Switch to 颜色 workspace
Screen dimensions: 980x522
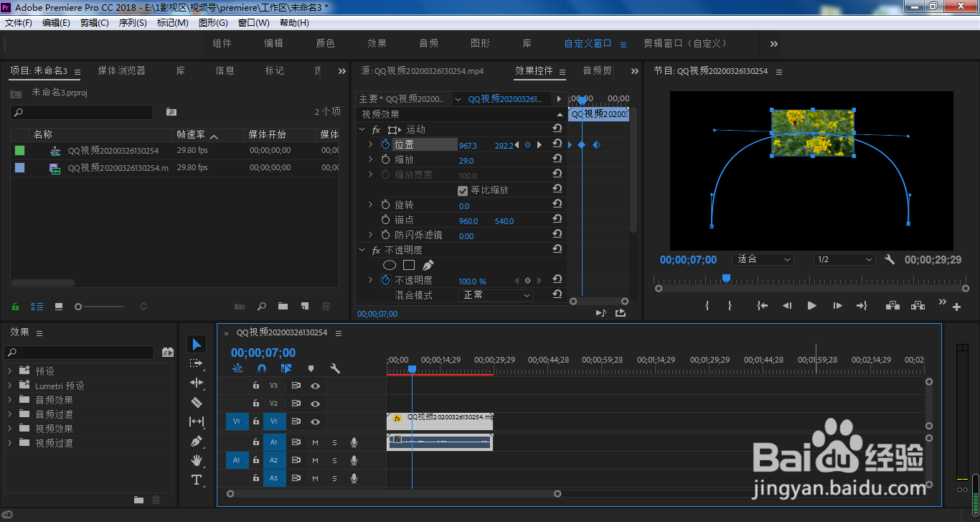[x=326, y=43]
